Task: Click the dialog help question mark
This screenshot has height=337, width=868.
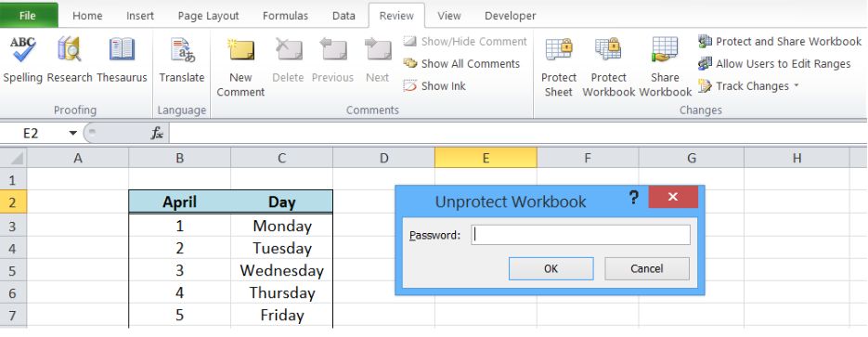Action: (634, 198)
